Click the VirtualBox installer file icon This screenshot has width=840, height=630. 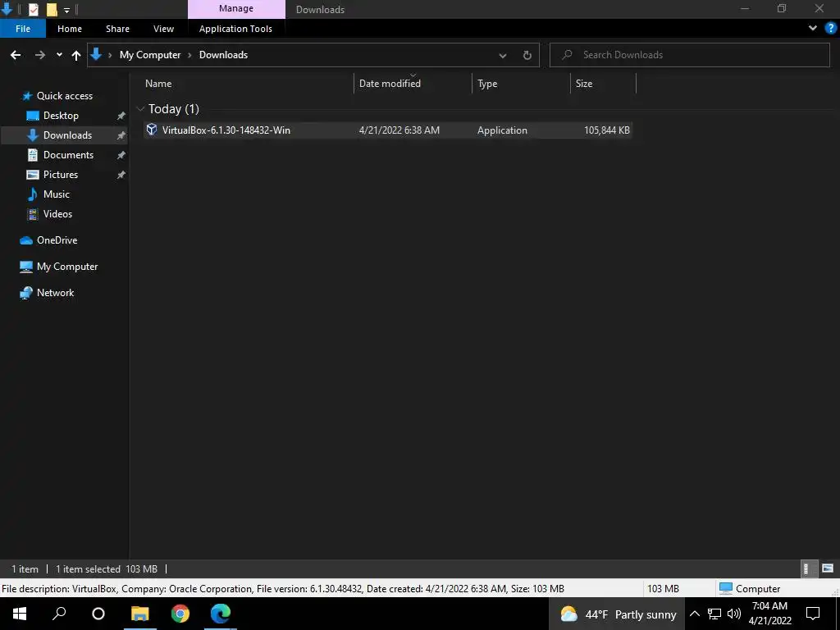click(x=152, y=130)
